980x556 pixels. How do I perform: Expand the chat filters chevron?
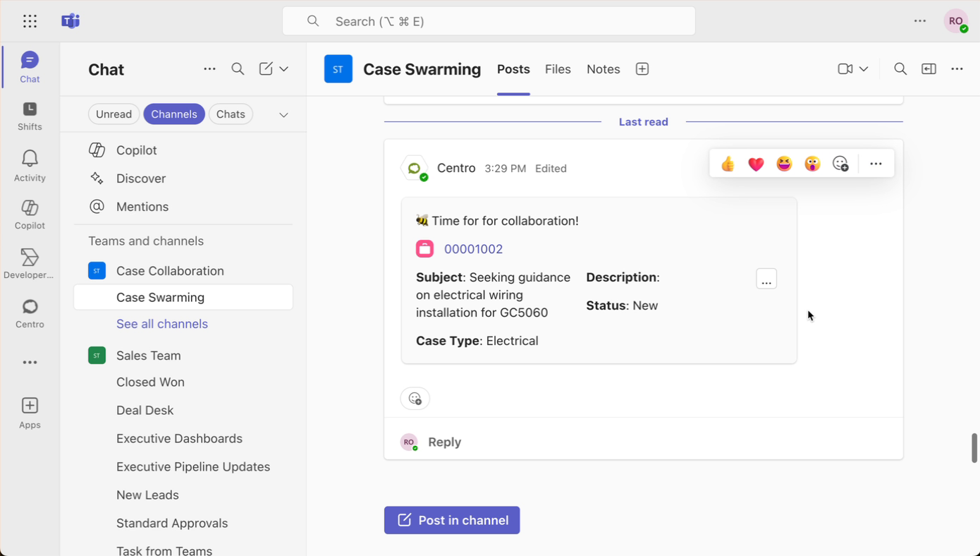pyautogui.click(x=283, y=114)
